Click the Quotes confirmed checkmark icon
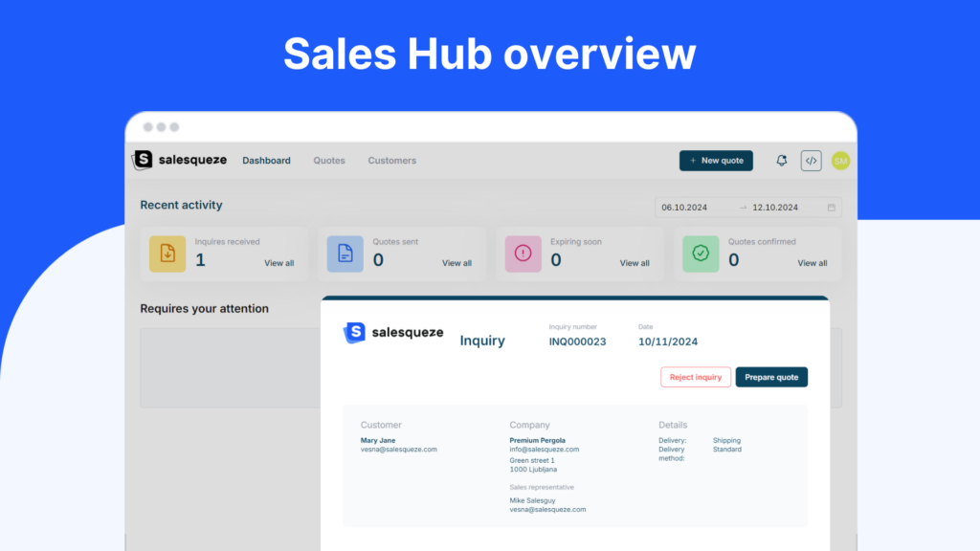 coord(701,253)
